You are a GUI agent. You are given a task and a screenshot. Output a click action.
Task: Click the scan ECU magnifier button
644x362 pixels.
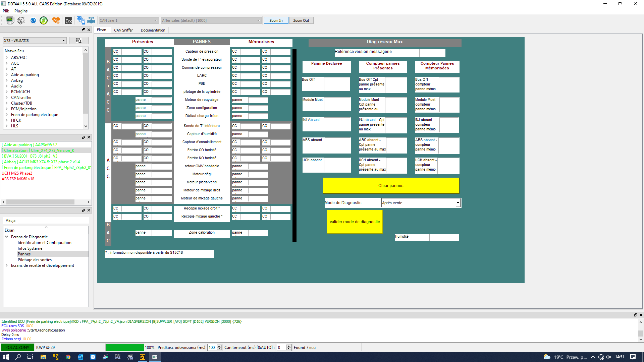[78, 41]
